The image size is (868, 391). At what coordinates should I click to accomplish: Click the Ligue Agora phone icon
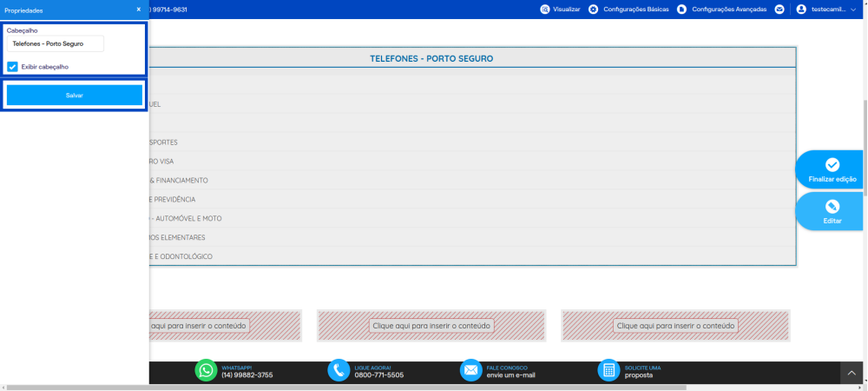click(x=339, y=370)
